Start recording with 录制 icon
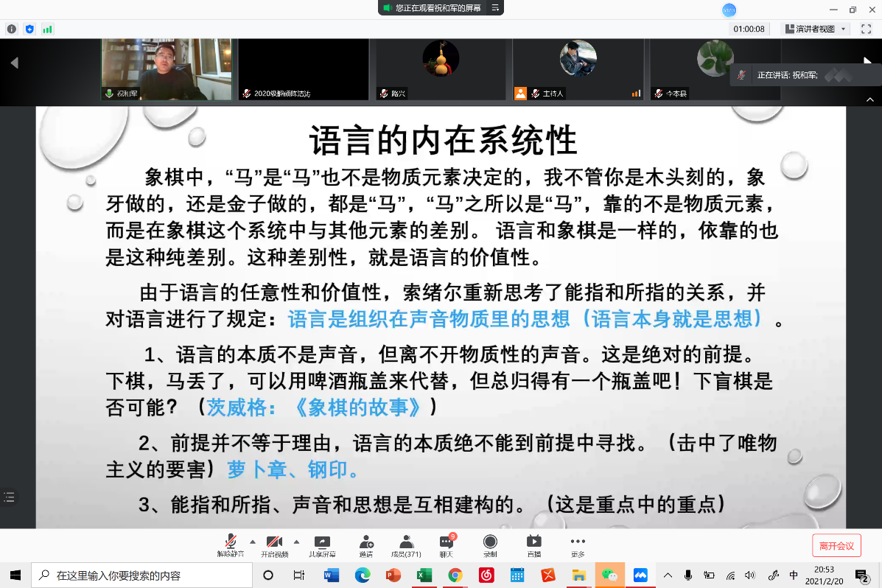 point(490,545)
